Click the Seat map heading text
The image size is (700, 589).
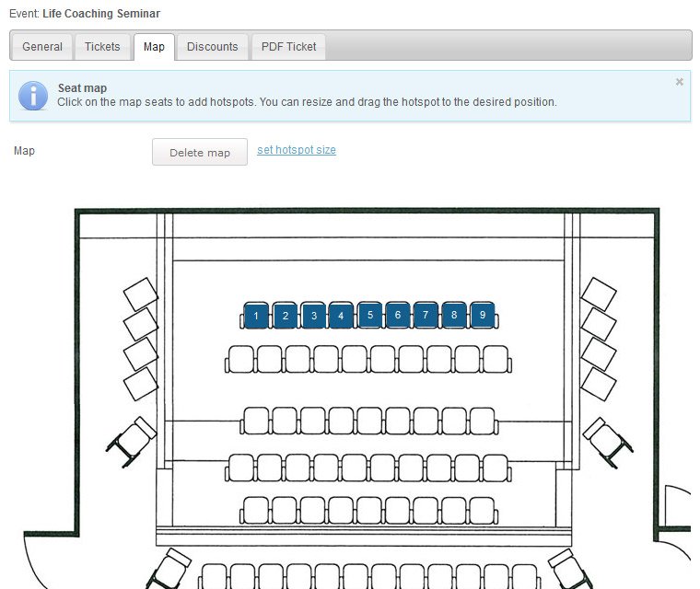(83, 88)
